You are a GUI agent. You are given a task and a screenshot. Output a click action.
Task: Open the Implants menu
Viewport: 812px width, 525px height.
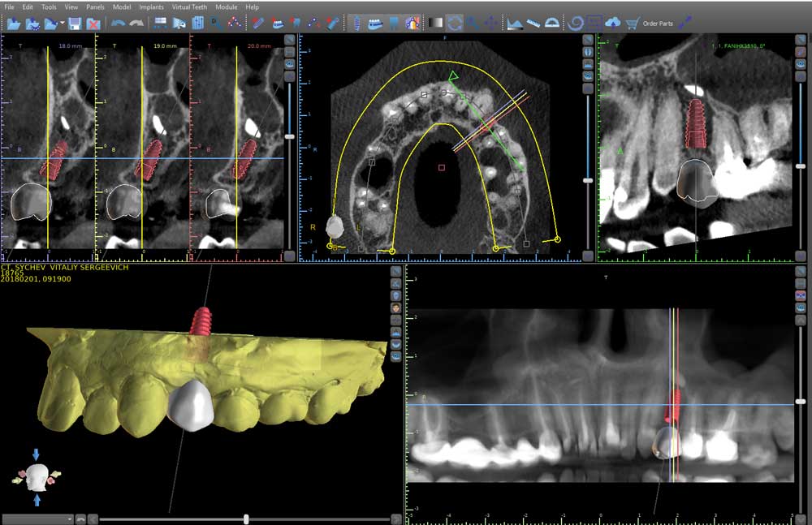(151, 6)
